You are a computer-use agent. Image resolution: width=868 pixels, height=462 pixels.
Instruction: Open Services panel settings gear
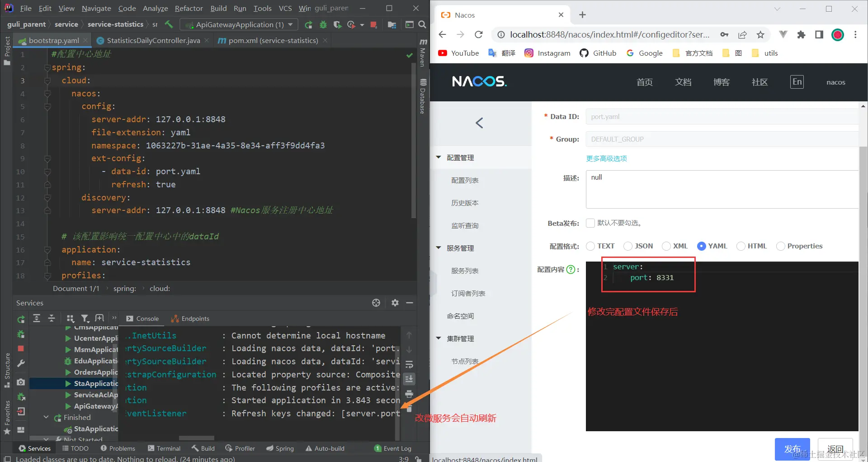(x=395, y=303)
